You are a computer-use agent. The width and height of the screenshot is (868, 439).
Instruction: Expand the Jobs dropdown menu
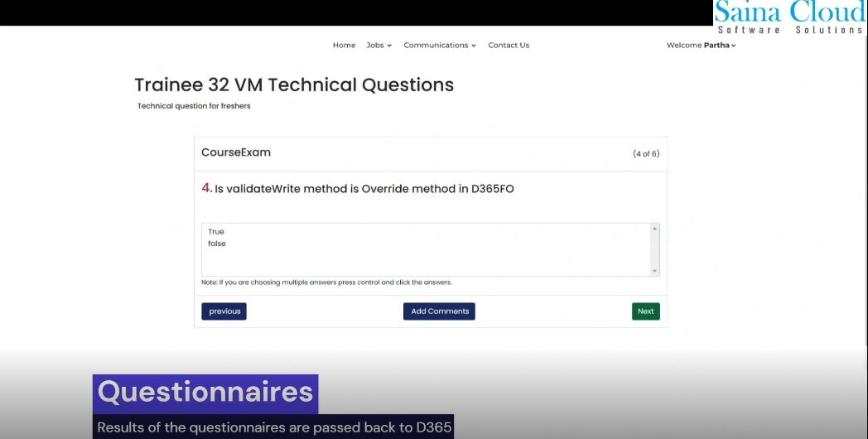tap(379, 45)
